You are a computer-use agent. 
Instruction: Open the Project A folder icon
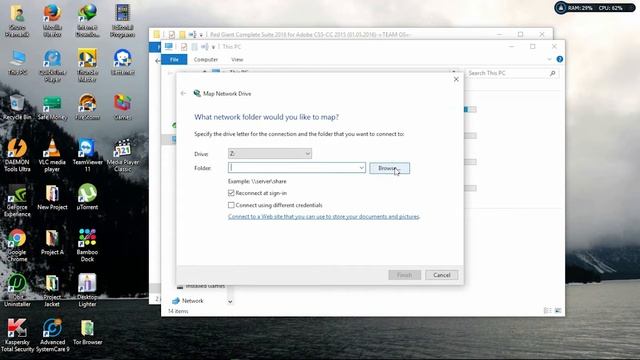click(52, 242)
